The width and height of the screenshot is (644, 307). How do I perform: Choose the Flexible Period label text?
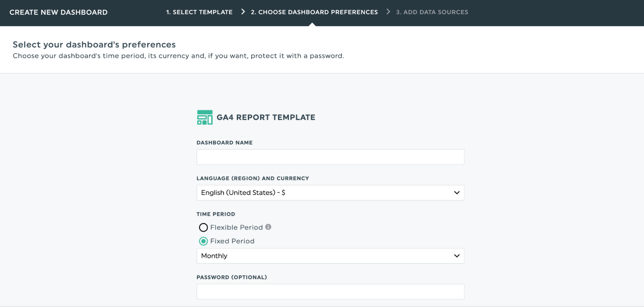[x=236, y=227]
